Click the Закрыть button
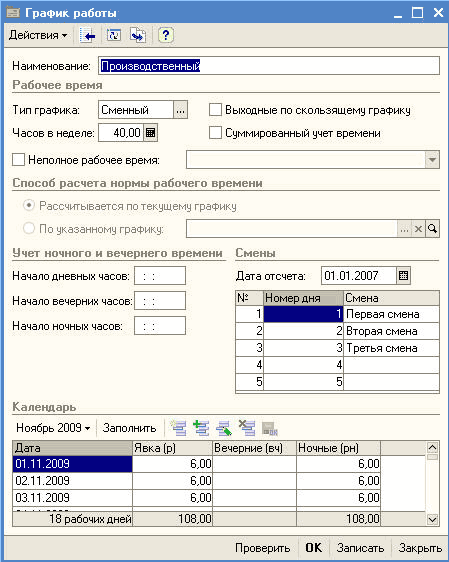 pyautogui.click(x=420, y=548)
